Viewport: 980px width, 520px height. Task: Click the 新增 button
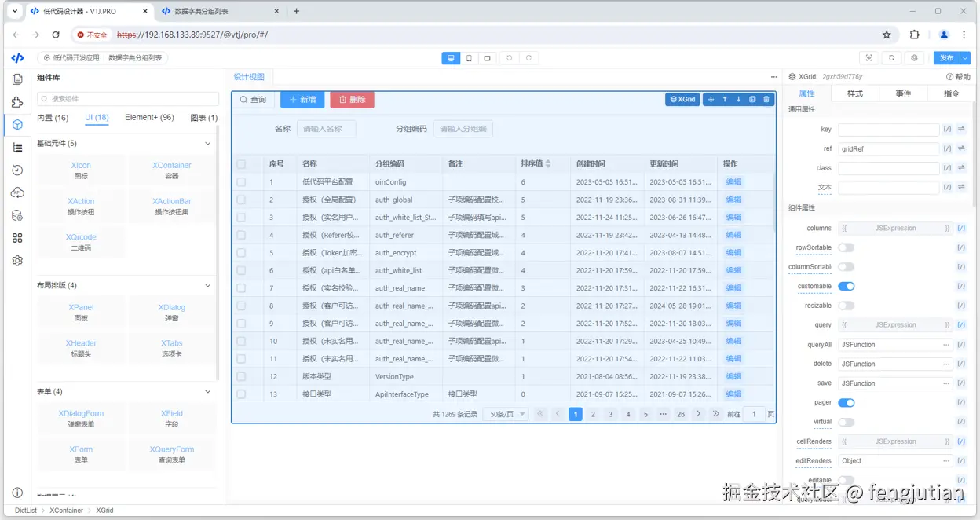302,100
